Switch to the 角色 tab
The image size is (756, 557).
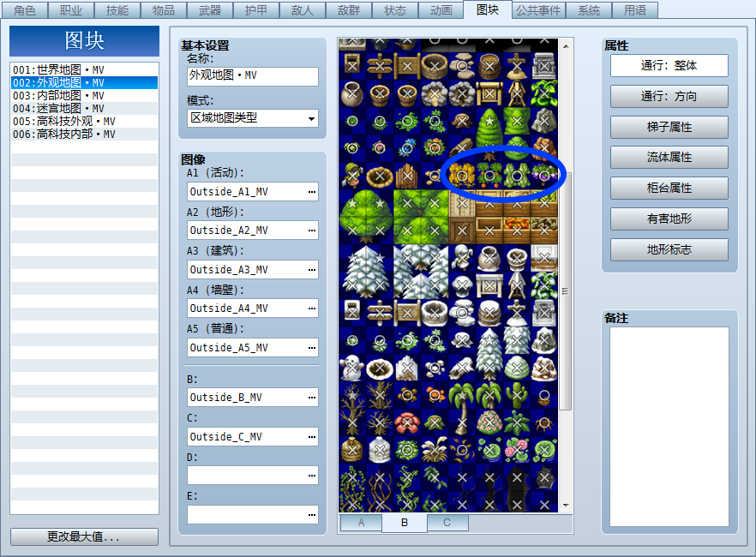(24, 10)
